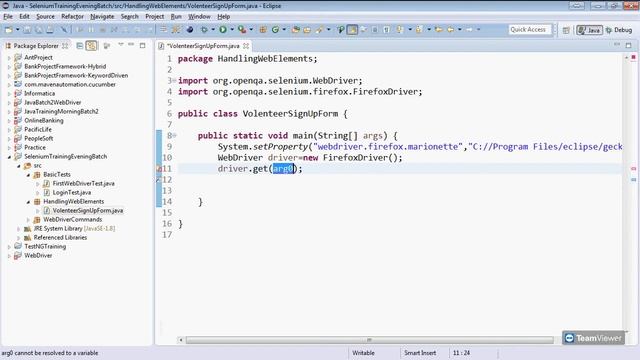This screenshot has width=640, height=360.
Task: Click the Quick Access search field
Action: [530, 30]
